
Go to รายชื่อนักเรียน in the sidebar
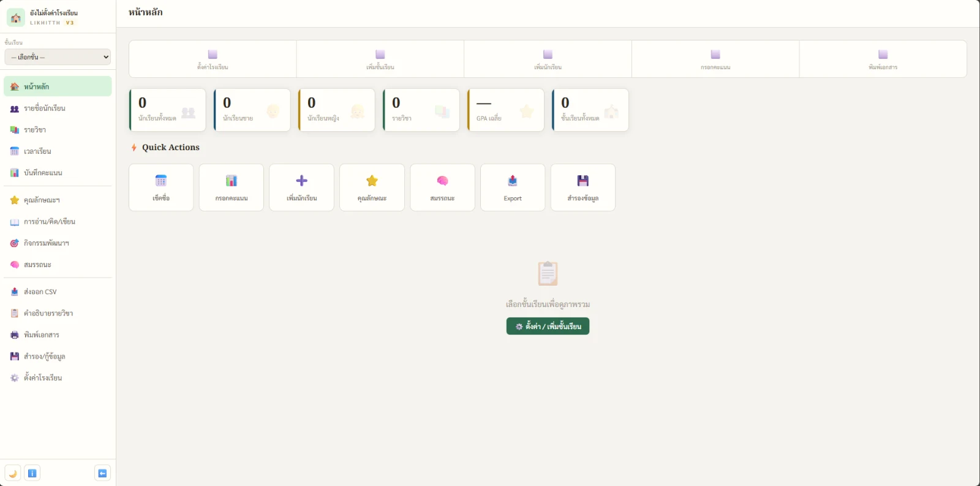pyautogui.click(x=58, y=108)
